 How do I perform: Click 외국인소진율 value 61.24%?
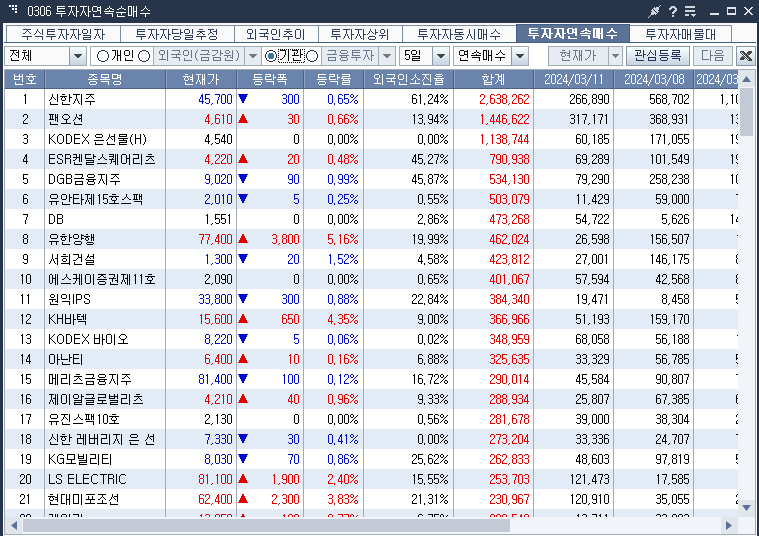(x=430, y=99)
